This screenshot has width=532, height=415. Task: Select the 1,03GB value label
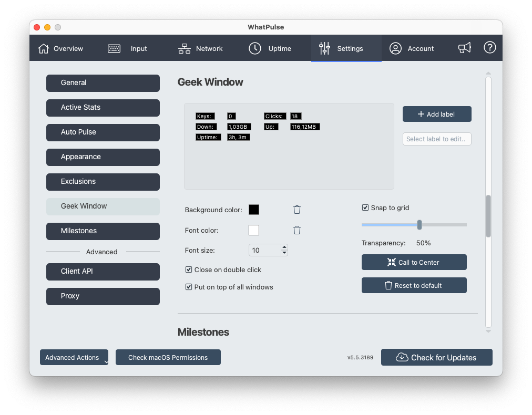[x=239, y=127]
